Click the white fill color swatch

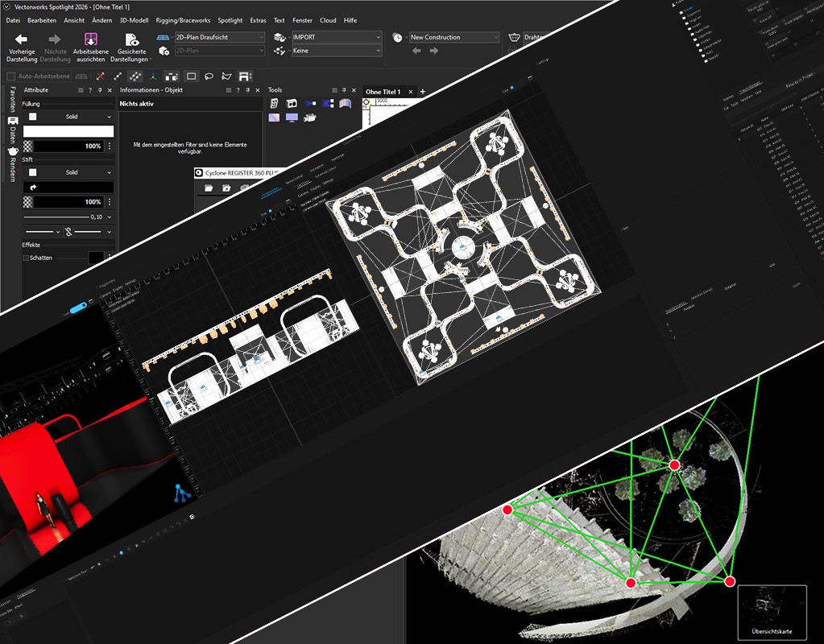(x=68, y=131)
